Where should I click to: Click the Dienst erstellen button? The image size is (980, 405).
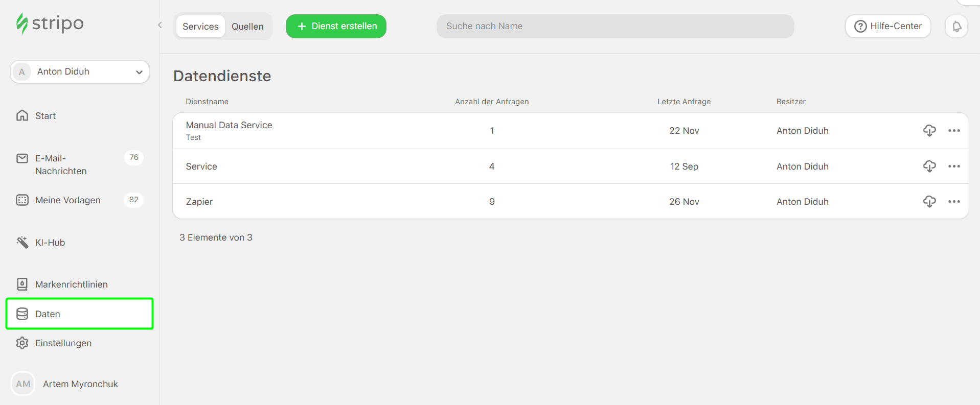(336, 27)
